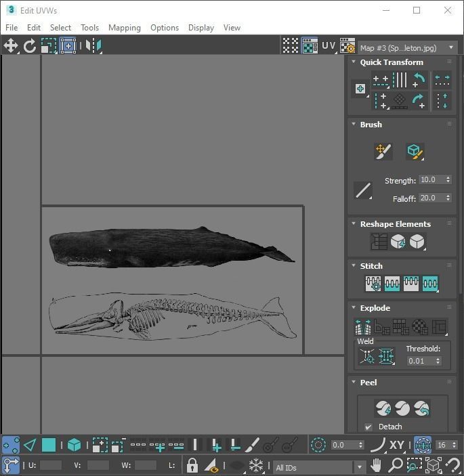Viewport: 464px width, 476px height.
Task: Click Stitch to Target icon
Action: click(x=373, y=284)
